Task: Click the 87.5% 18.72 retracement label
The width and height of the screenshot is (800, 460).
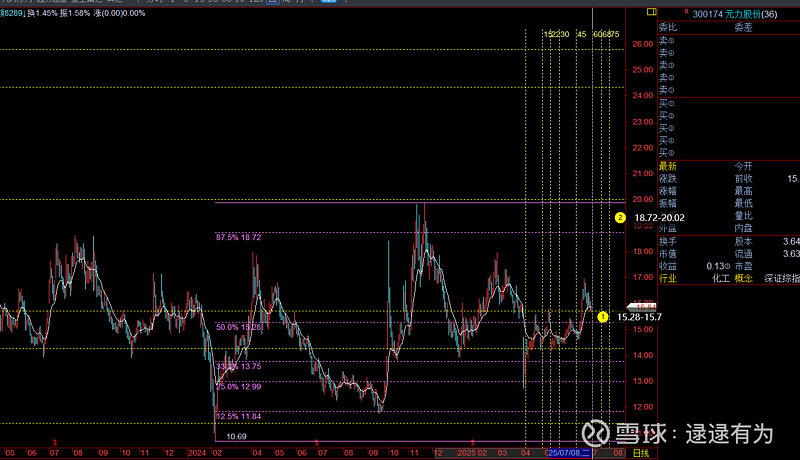Action: point(238,237)
